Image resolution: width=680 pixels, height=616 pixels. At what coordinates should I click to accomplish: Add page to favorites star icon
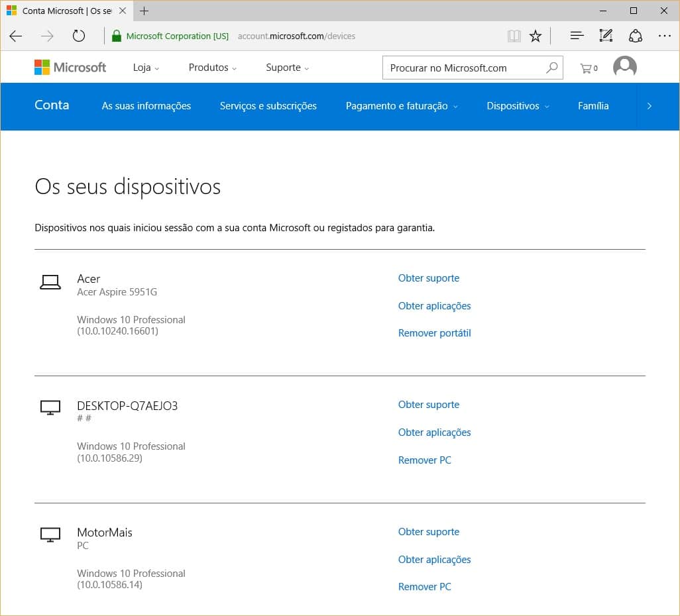coord(536,36)
